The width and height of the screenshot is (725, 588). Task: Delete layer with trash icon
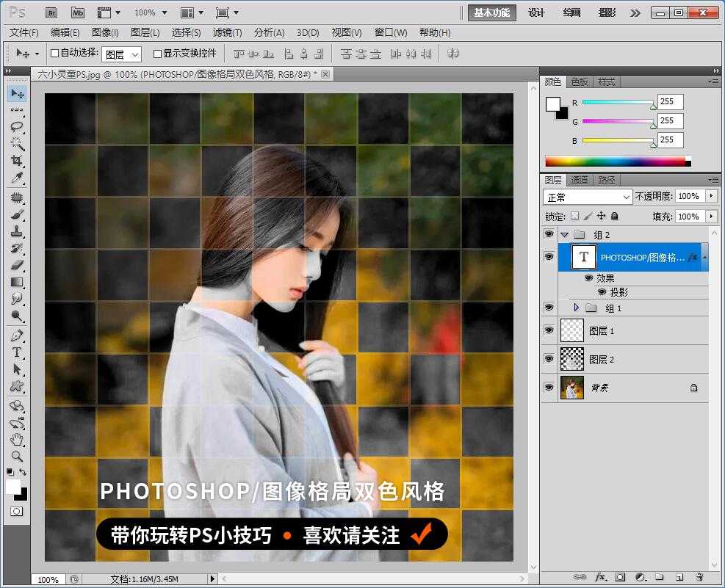pyautogui.click(x=699, y=577)
